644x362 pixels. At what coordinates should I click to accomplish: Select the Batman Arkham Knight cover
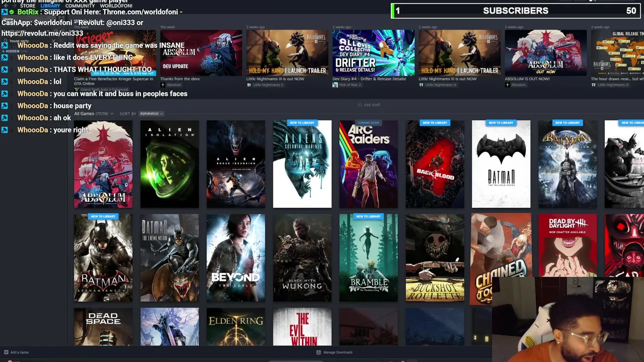(x=103, y=258)
